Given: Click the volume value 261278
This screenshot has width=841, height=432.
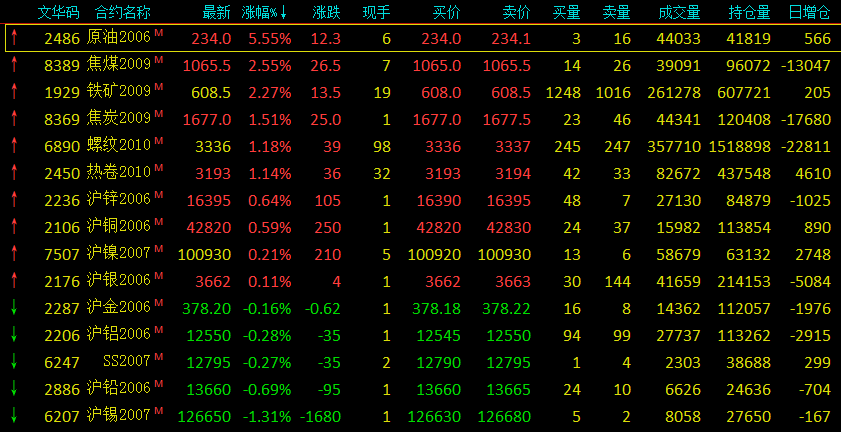Looking at the screenshot, I should point(674,92).
